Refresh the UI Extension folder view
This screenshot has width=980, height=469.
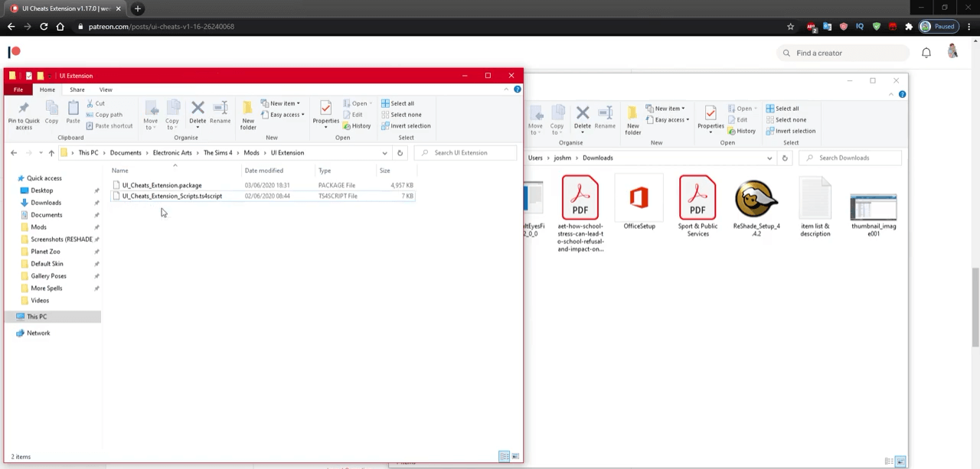pyautogui.click(x=400, y=152)
